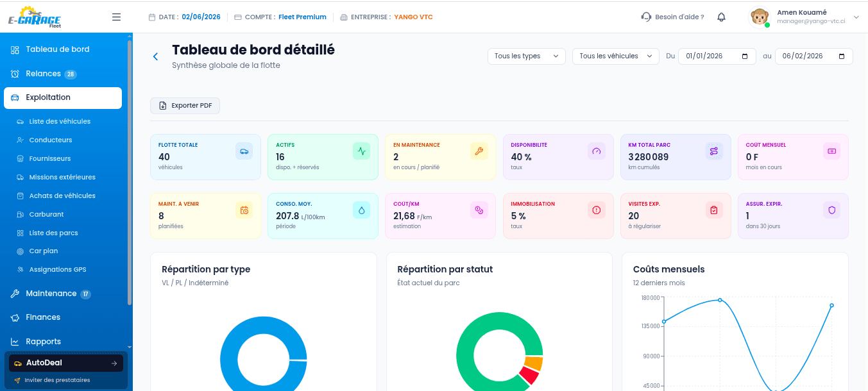Click the E-Garage Fleet logo

pyautogui.click(x=35, y=17)
